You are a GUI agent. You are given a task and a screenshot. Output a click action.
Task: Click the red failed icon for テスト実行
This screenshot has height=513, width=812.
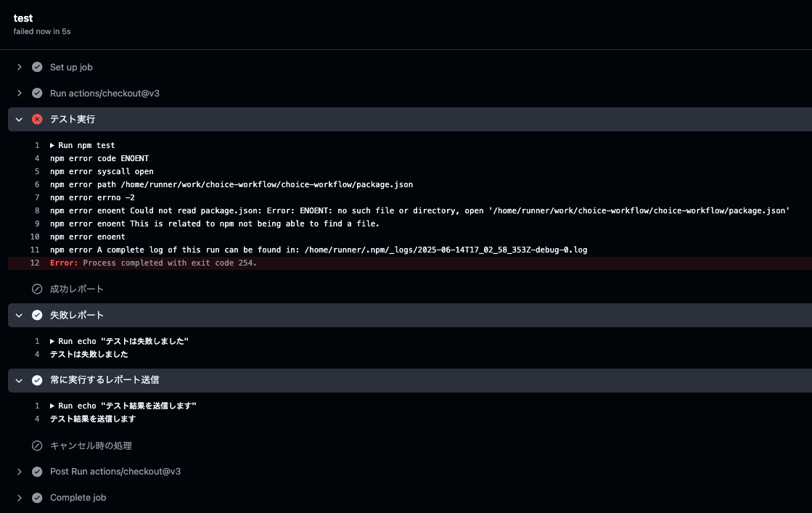click(37, 119)
